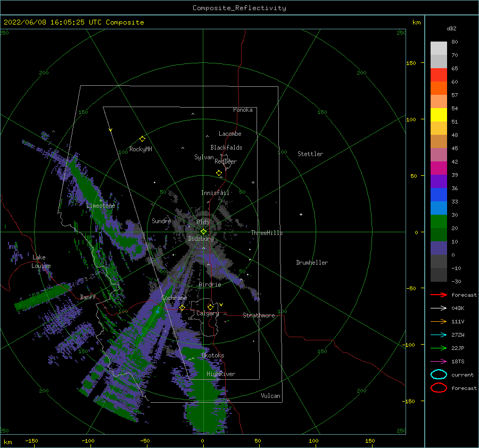Screen dimensions: 479x448
Task: Click the -100 tick on bottom axis
Action: 88,441
